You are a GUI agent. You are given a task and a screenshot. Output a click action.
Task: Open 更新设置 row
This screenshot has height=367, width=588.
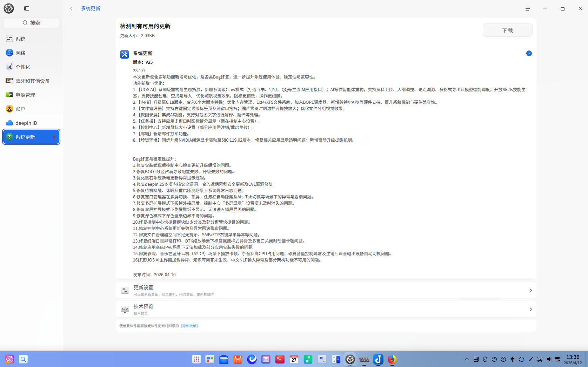tap(326, 290)
